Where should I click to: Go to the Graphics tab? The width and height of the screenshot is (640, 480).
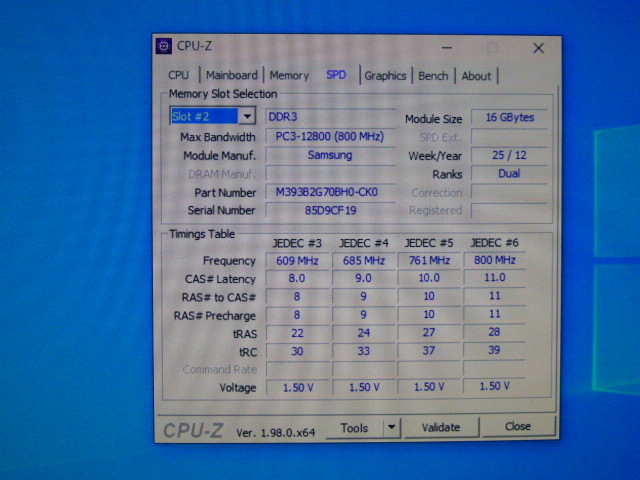(385, 76)
